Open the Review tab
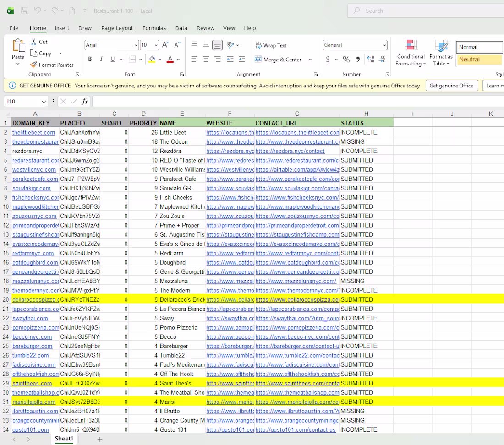This screenshot has width=504, height=445. (x=205, y=28)
